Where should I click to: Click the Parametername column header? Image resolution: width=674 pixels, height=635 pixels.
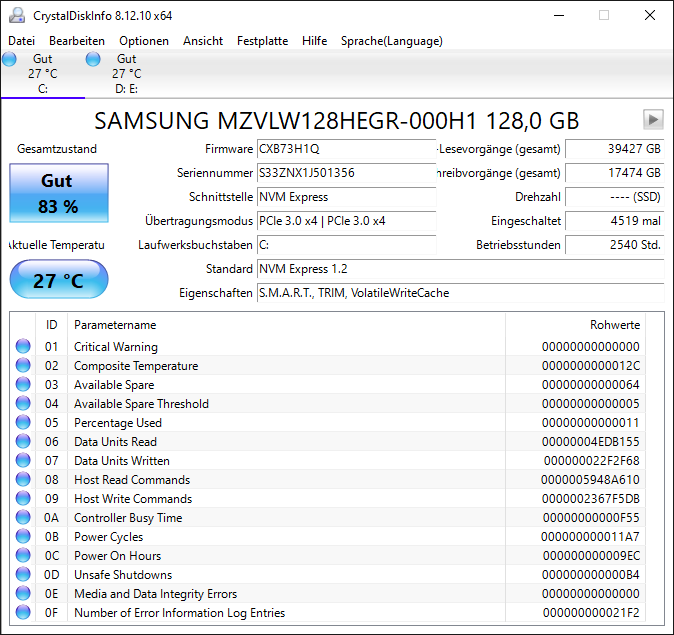point(286,325)
